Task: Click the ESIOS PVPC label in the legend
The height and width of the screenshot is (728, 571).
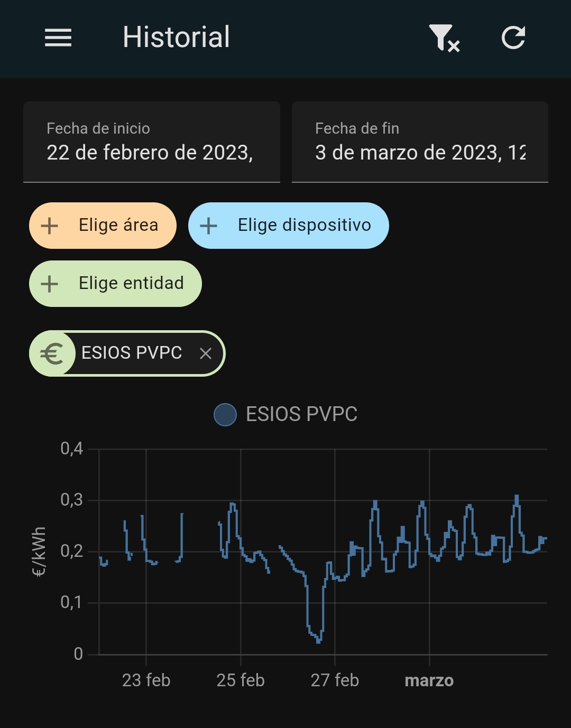Action: point(301,414)
